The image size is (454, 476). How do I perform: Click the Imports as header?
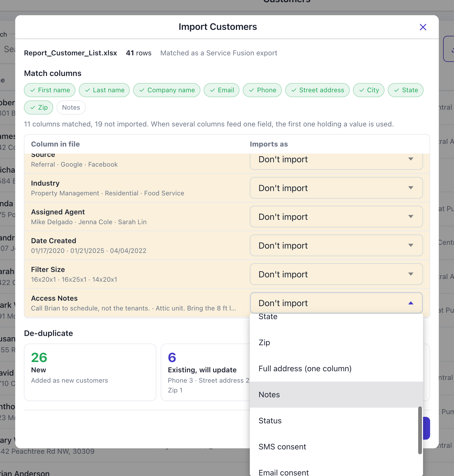269,144
